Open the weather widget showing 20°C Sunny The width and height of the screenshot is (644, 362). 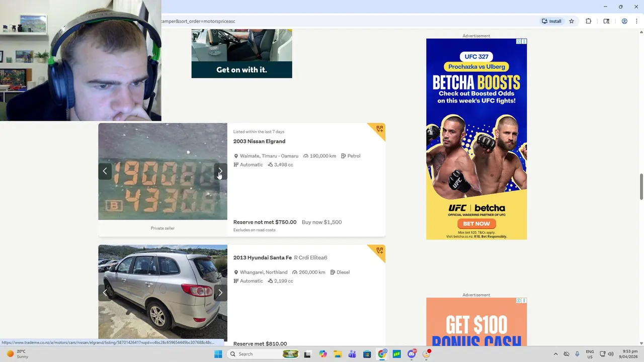coord(18,354)
